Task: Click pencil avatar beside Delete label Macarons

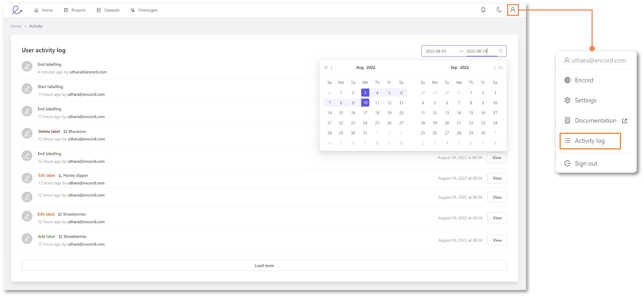Action: pos(27,133)
